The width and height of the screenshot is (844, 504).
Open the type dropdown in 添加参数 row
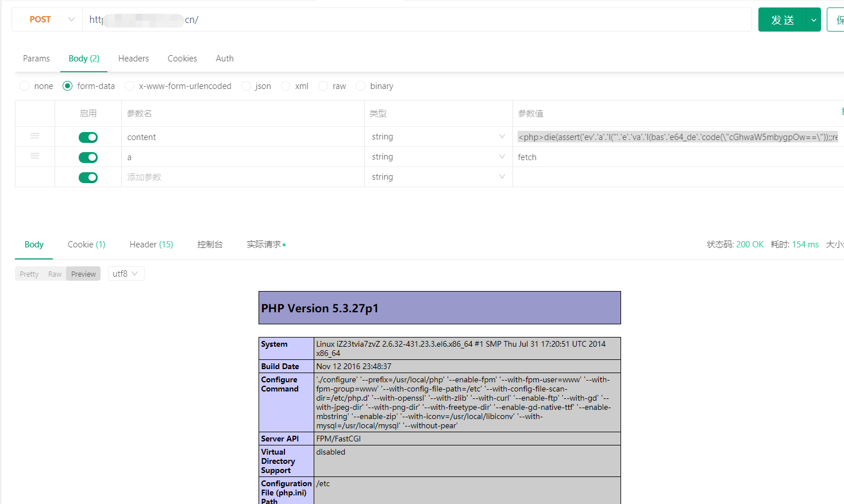click(x=438, y=177)
